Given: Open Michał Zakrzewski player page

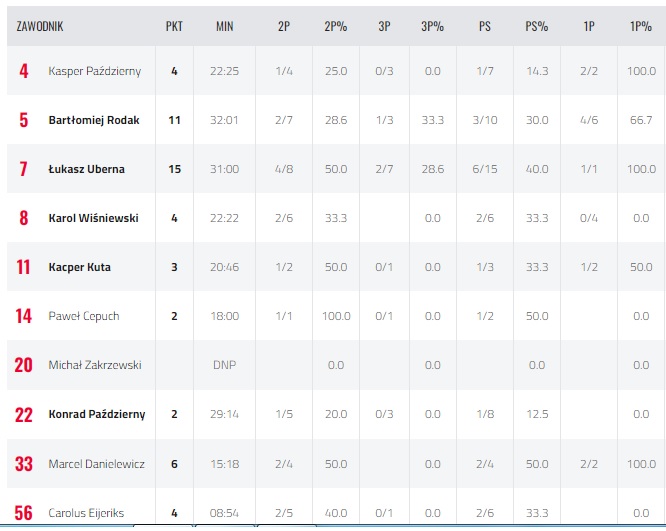Looking at the screenshot, I should click(x=95, y=365).
